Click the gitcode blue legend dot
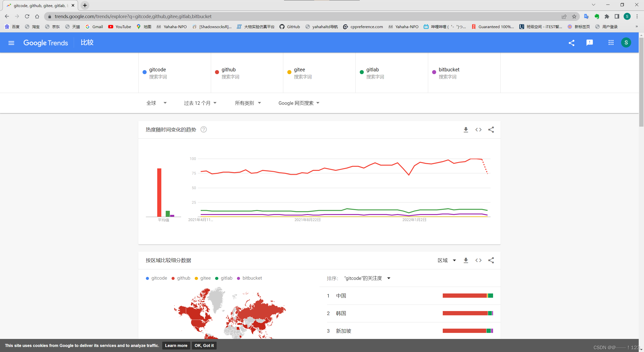The height and width of the screenshot is (352, 644). click(x=147, y=278)
